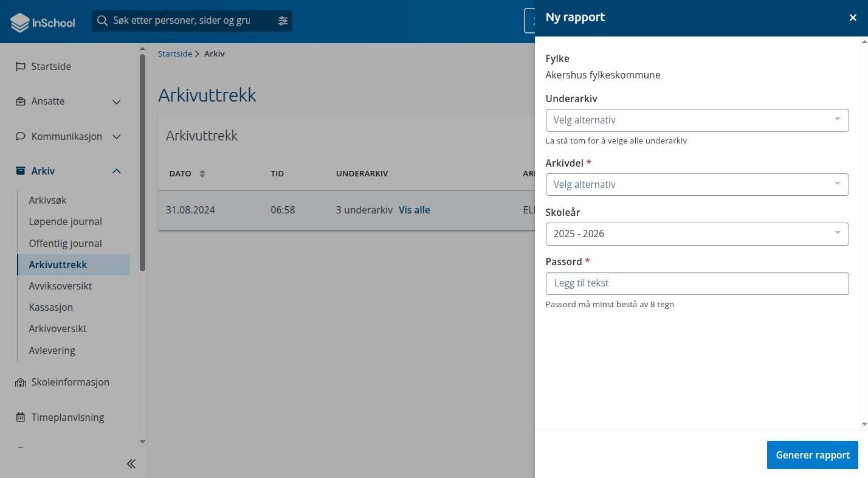Open Kassasjon page
Screen dimensions: 868x478
[x=51, y=308]
